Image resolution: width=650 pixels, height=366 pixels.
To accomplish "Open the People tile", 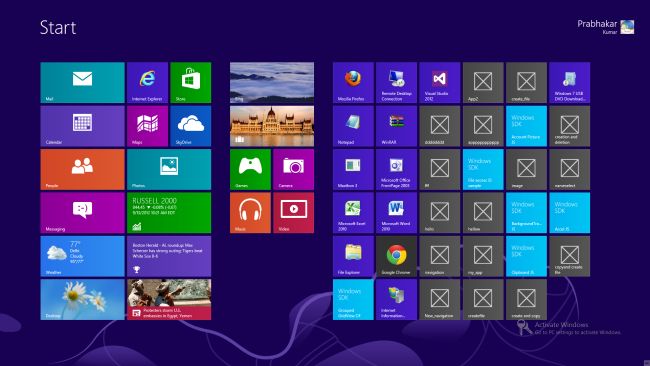I will point(82,170).
